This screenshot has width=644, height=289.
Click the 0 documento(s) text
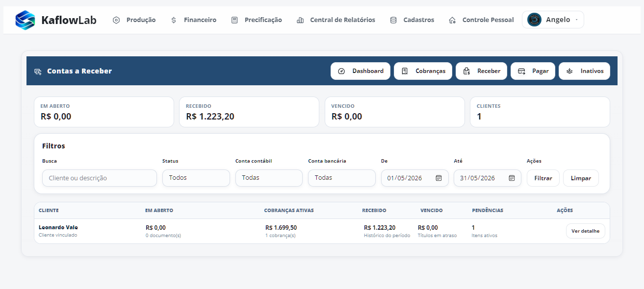(163, 236)
